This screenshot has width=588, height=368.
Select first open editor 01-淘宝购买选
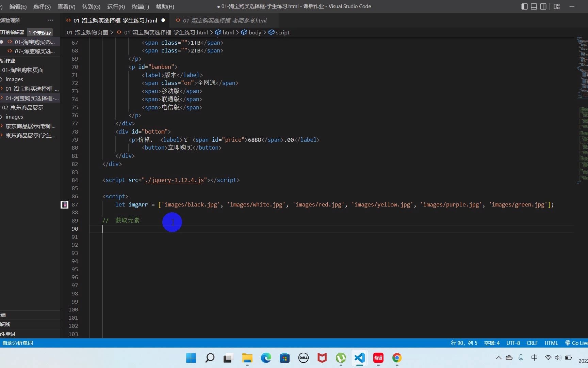coord(30,42)
